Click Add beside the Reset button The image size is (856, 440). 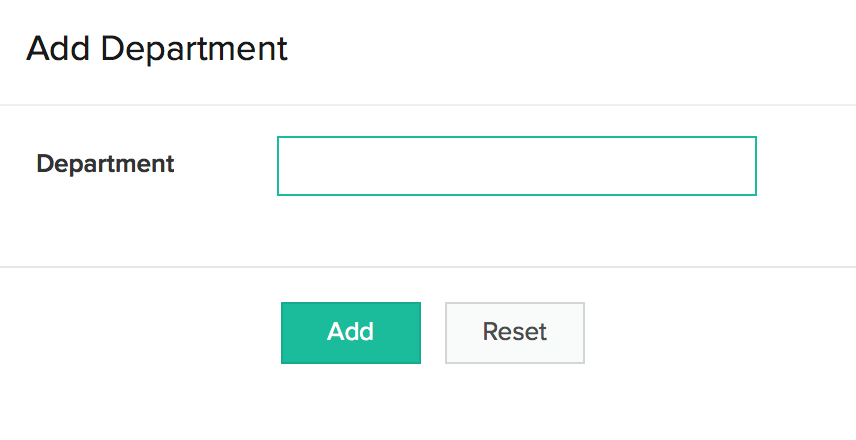pyautogui.click(x=350, y=333)
